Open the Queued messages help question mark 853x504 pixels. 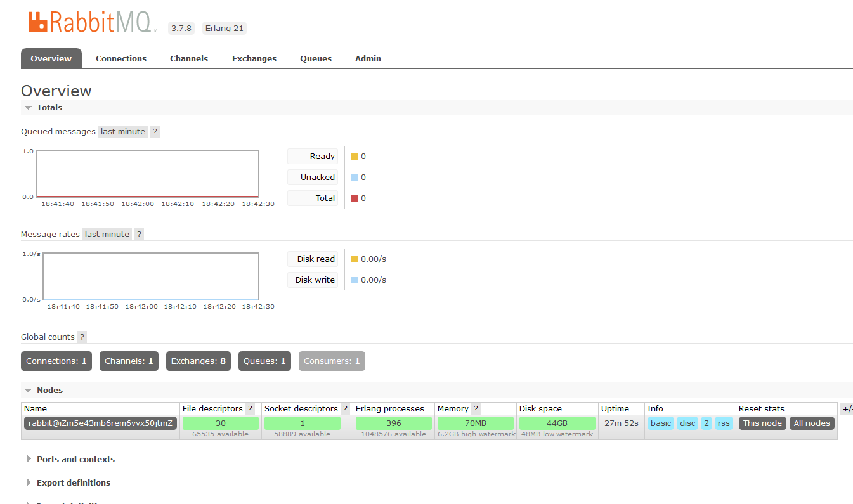155,131
